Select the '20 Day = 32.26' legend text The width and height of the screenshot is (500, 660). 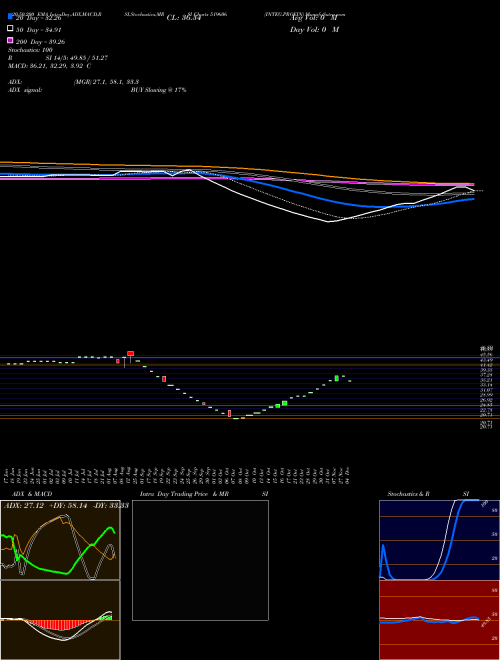38,18
